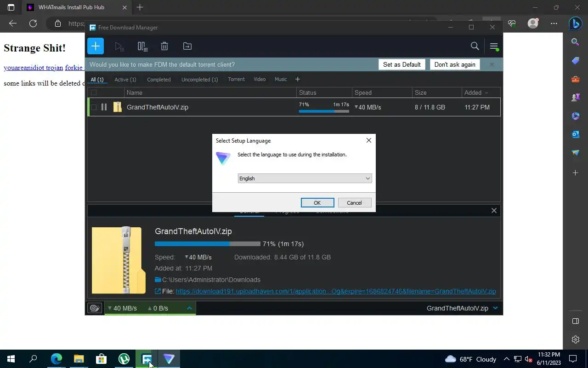Click Don't ask again button
The width and height of the screenshot is (588, 368).
tap(455, 64)
